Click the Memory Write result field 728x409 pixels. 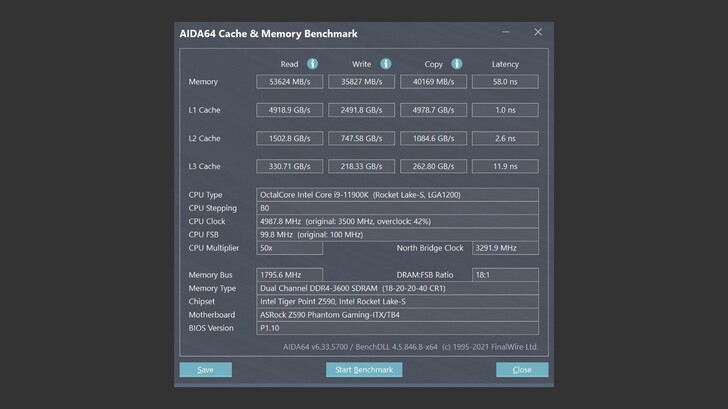coord(362,82)
